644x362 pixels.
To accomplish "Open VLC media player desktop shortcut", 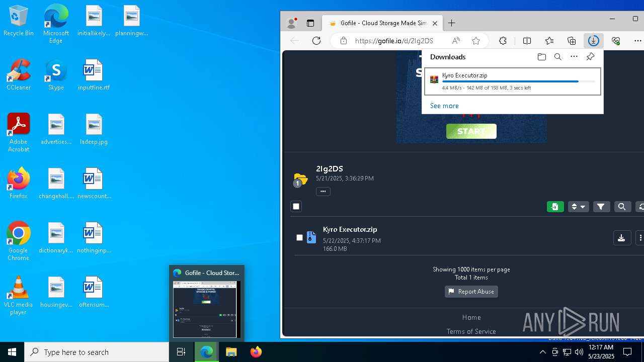I will [19, 296].
